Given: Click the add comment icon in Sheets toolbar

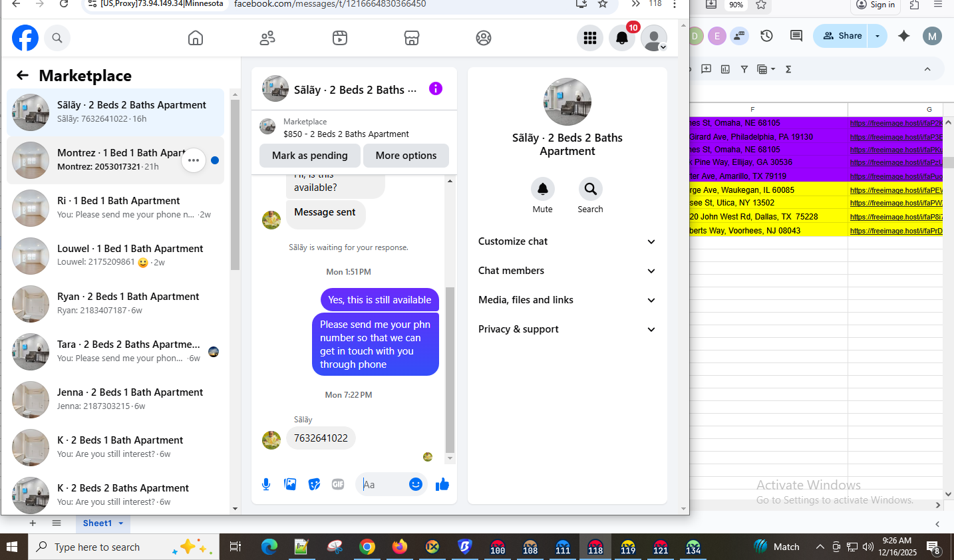Looking at the screenshot, I should 707,69.
